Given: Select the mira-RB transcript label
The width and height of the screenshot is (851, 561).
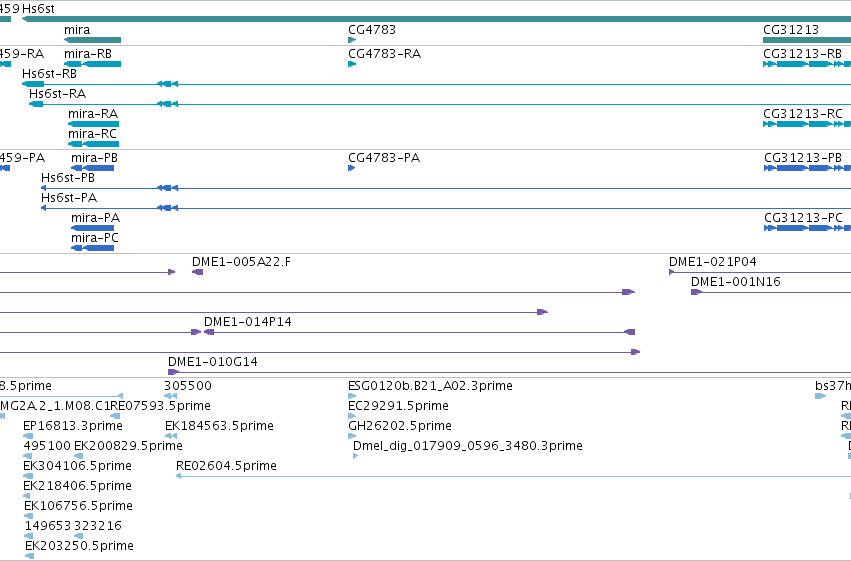Looking at the screenshot, I should [x=88, y=54].
